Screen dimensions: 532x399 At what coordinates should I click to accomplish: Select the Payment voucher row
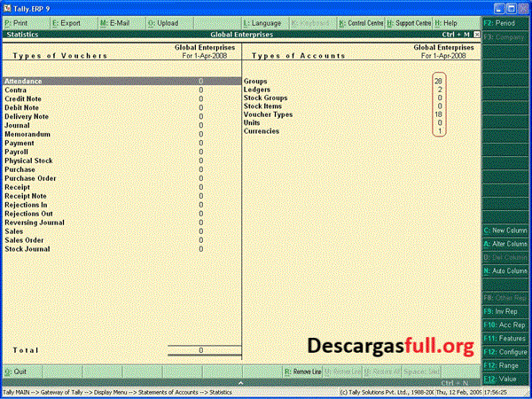click(x=121, y=143)
